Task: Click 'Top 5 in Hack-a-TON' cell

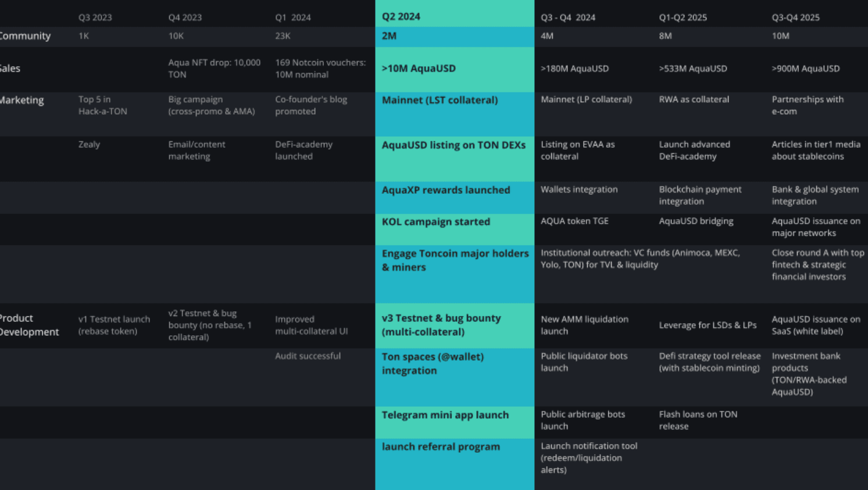Action: (103, 105)
